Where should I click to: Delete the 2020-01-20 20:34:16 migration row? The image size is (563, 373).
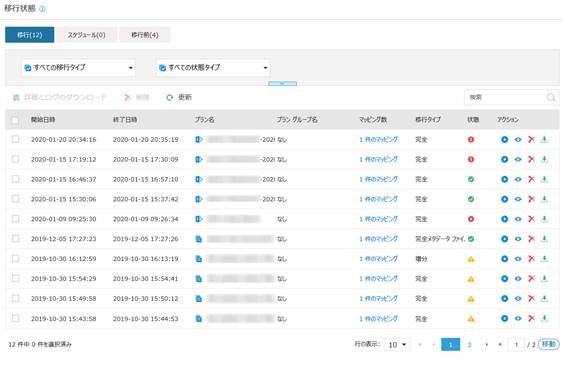tap(531, 139)
